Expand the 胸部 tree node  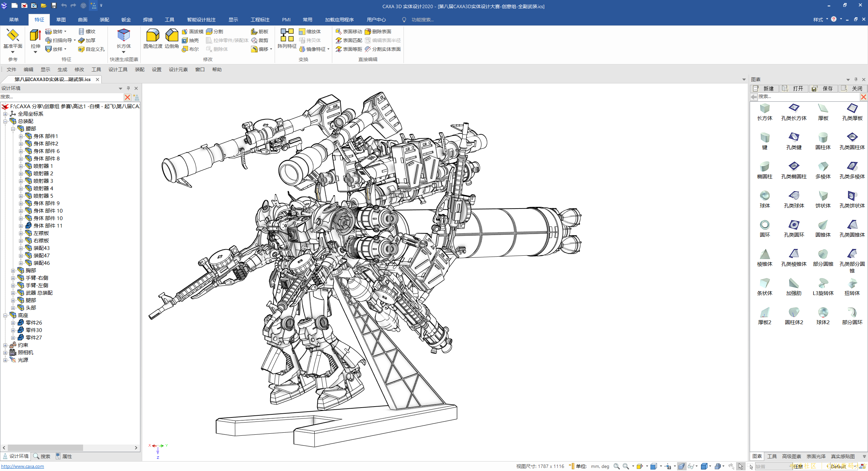tap(13, 271)
